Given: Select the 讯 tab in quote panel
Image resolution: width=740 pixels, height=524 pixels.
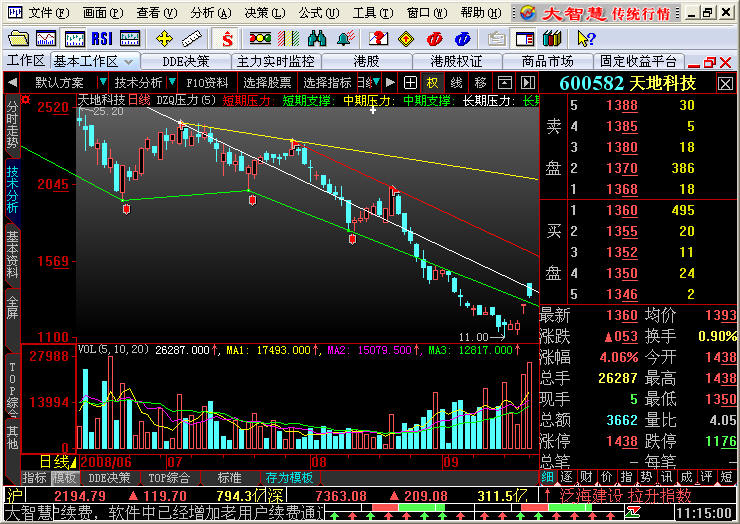Looking at the screenshot, I should coord(665,477).
